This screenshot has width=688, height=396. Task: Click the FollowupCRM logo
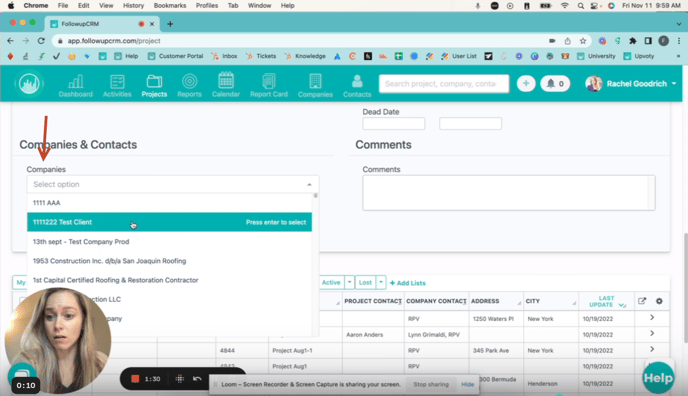click(29, 83)
